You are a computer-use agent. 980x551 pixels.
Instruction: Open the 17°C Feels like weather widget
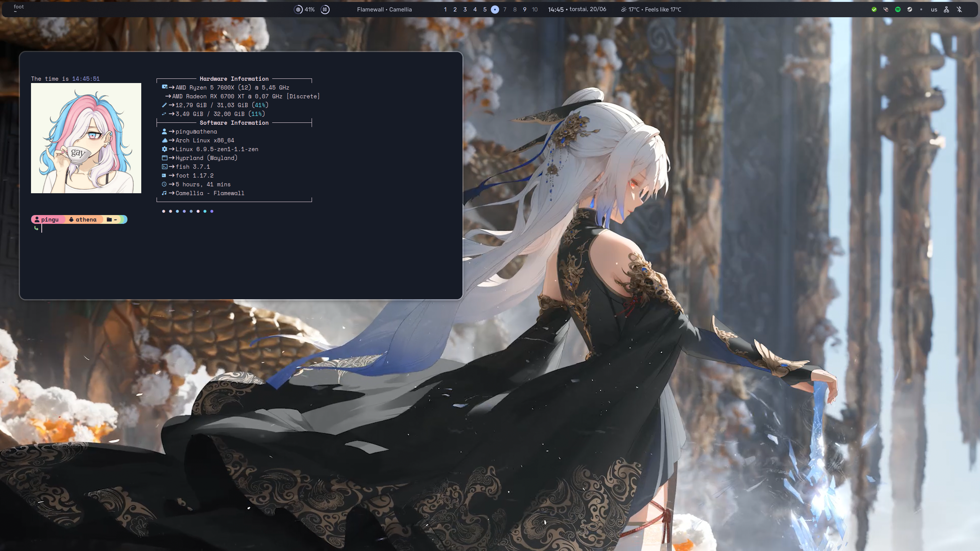tap(651, 10)
